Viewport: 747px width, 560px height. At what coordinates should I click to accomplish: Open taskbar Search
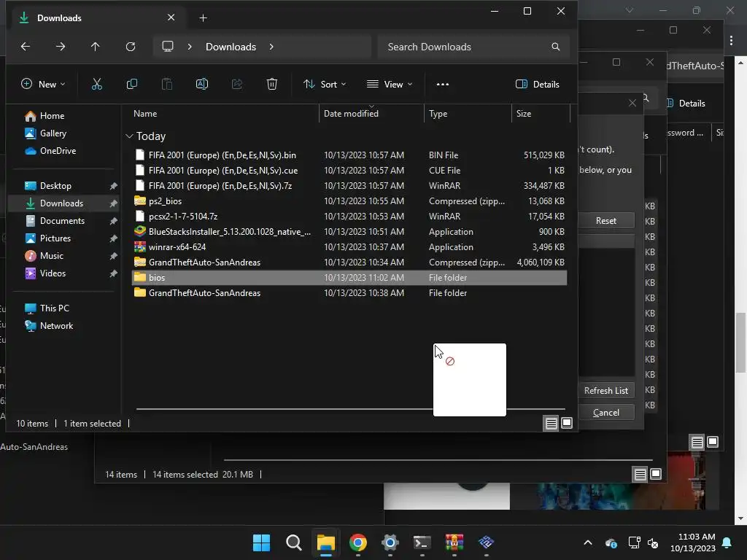pyautogui.click(x=293, y=542)
